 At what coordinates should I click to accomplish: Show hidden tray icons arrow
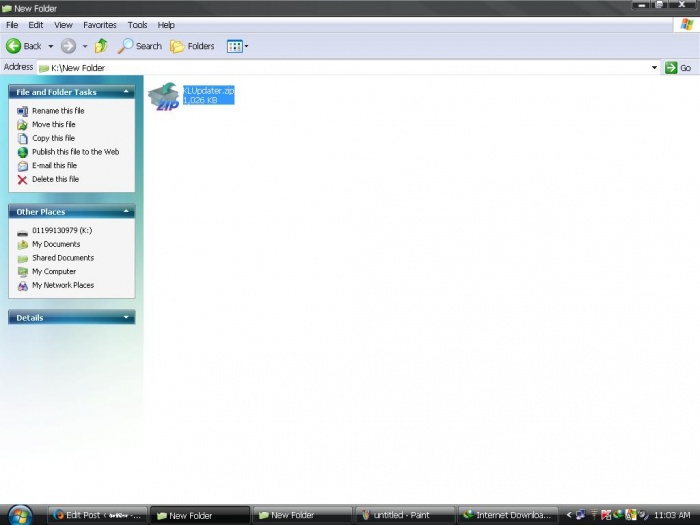[569, 515]
